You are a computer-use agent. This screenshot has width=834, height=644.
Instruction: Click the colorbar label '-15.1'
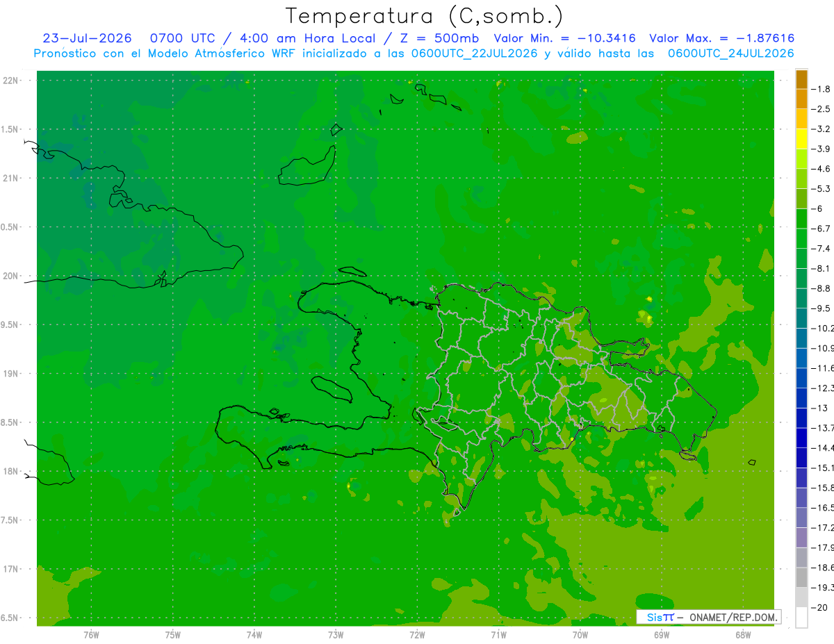(x=823, y=468)
